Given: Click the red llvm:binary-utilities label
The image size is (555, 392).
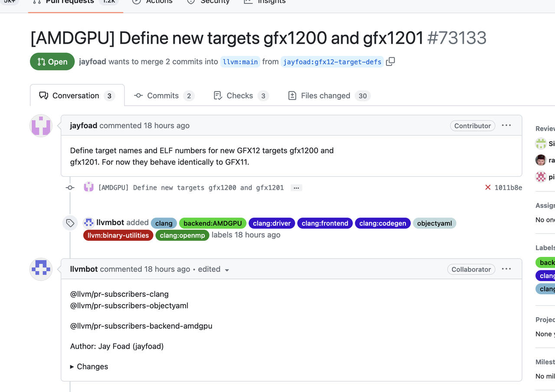Looking at the screenshot, I should pos(118,235).
